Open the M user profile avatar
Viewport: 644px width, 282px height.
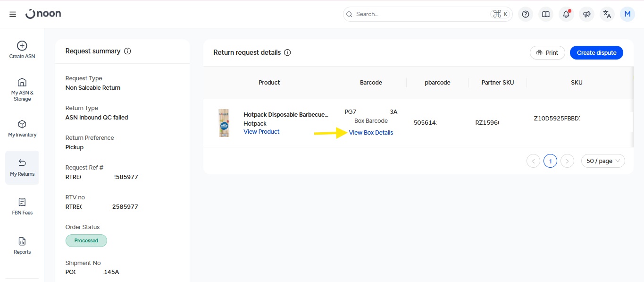point(627,14)
